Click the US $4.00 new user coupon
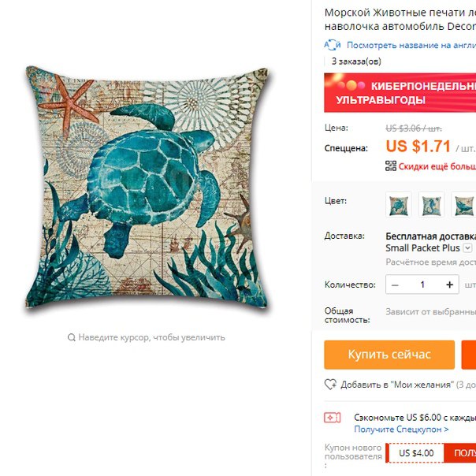The width and height of the screenshot is (476, 476). 415,453
